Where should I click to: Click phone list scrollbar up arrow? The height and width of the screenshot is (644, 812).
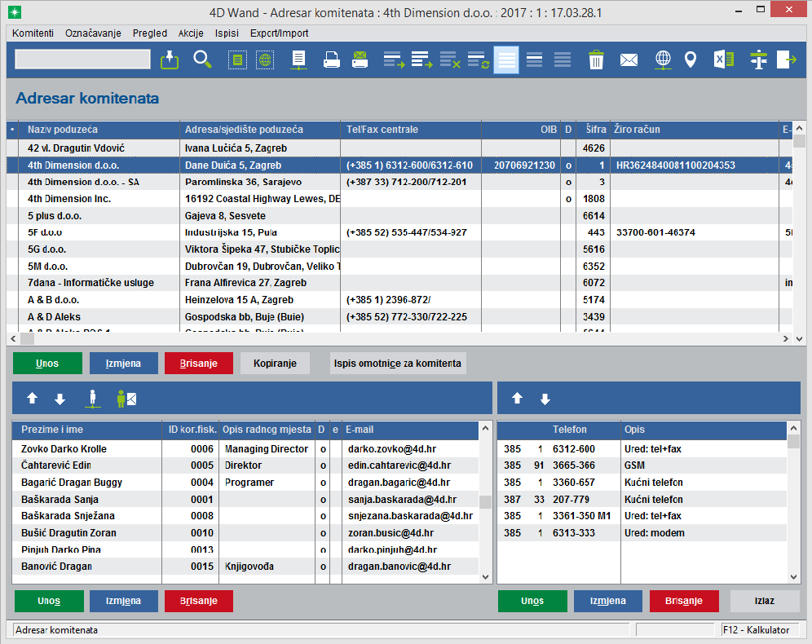click(793, 428)
